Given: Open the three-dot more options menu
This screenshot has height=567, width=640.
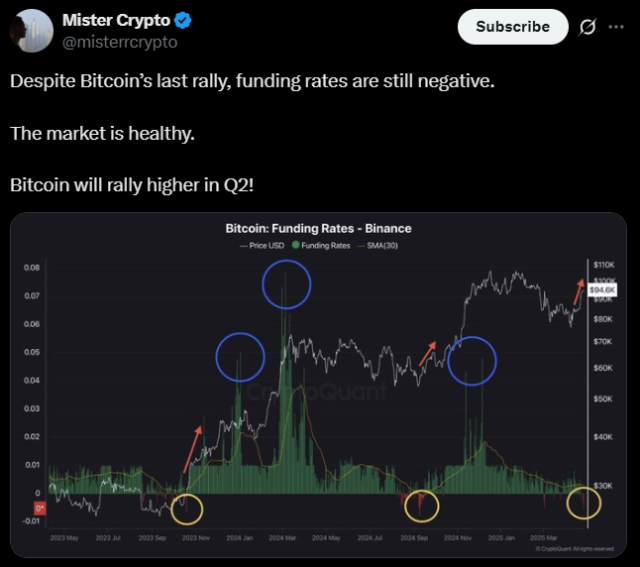Looking at the screenshot, I should [616, 27].
